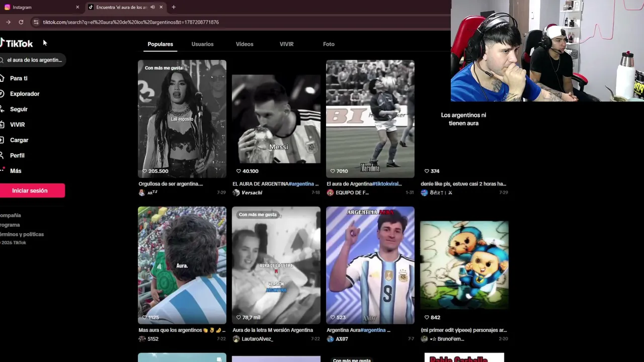644x362 pixels.
Task: Click the caption 'Aura de la letra M versión Argentina'
Action: pyautogui.click(x=273, y=330)
